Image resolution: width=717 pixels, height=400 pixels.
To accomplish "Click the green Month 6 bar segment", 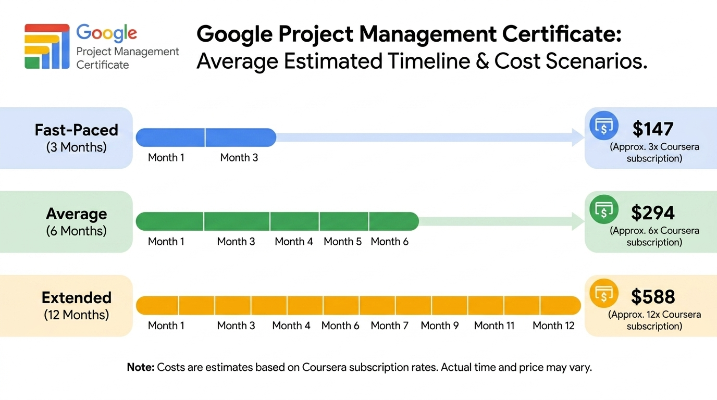I will 394,221.
